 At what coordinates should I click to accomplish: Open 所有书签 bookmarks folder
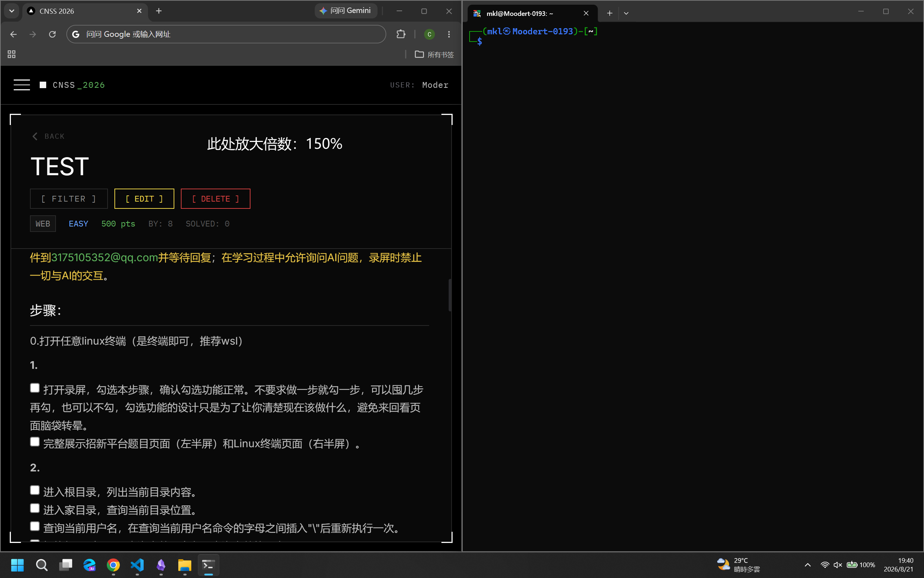435,55
